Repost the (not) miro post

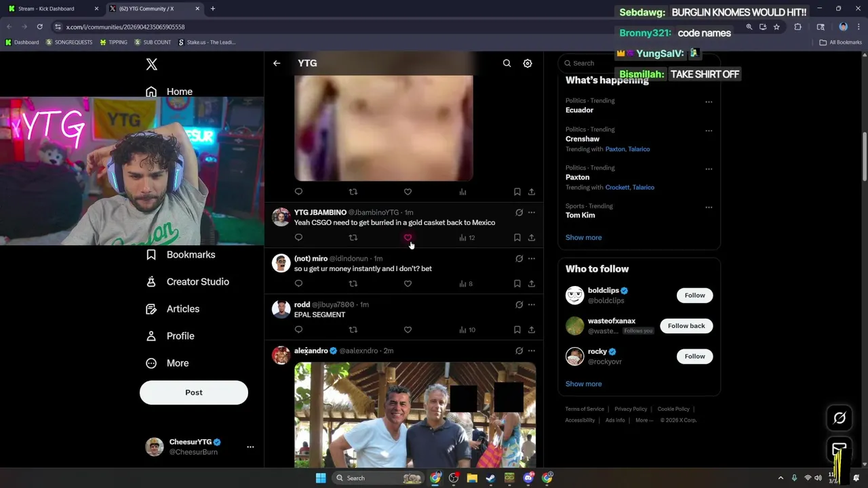click(x=353, y=284)
